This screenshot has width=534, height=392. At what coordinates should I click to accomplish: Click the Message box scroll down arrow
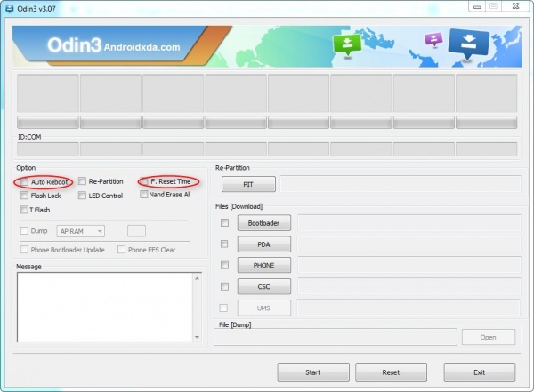198,337
